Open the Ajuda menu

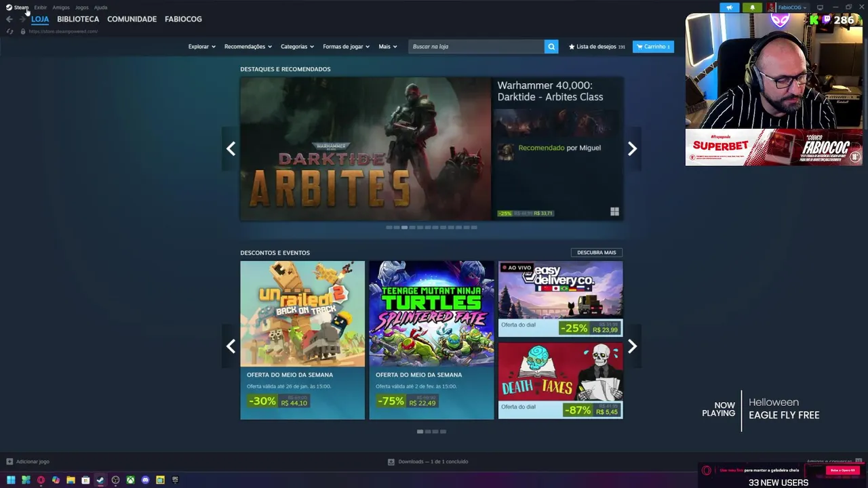pyautogui.click(x=100, y=7)
